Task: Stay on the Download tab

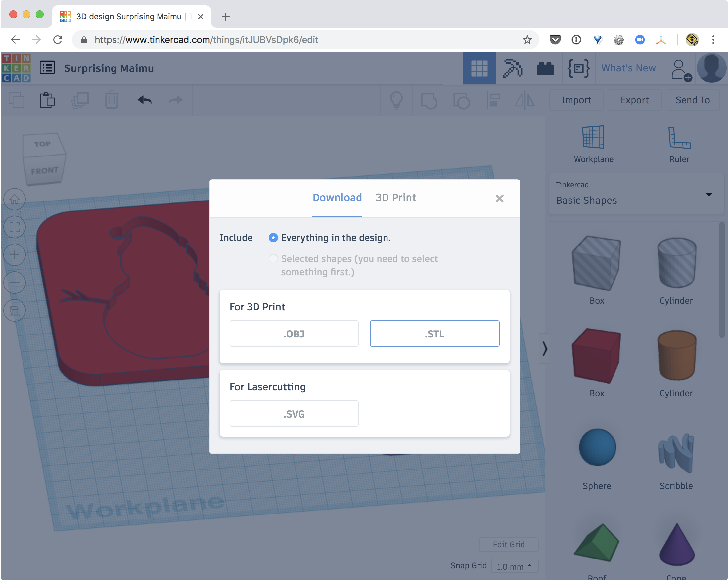Action: coord(337,198)
